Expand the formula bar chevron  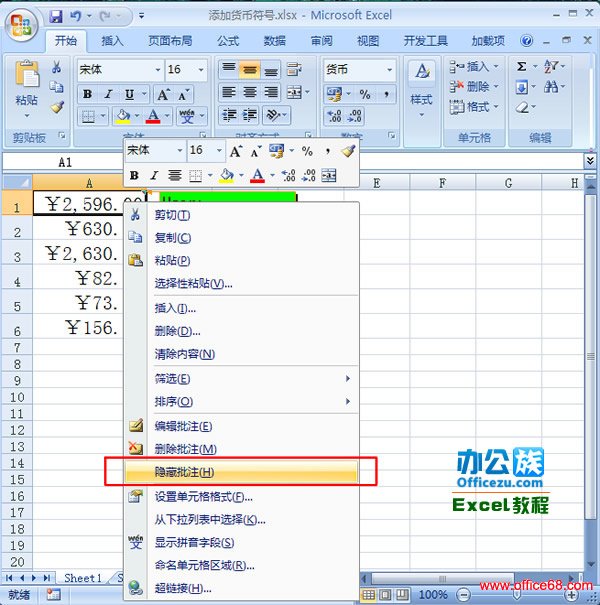[x=590, y=161]
